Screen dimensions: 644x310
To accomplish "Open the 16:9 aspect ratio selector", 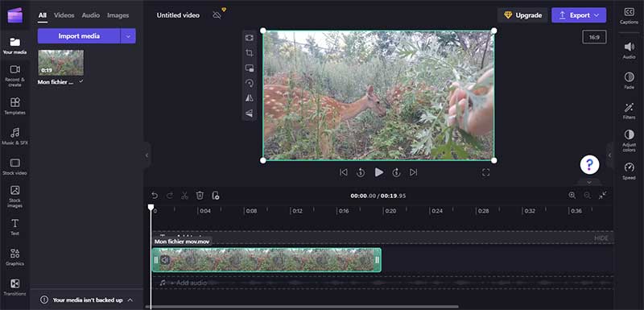I will coord(594,37).
